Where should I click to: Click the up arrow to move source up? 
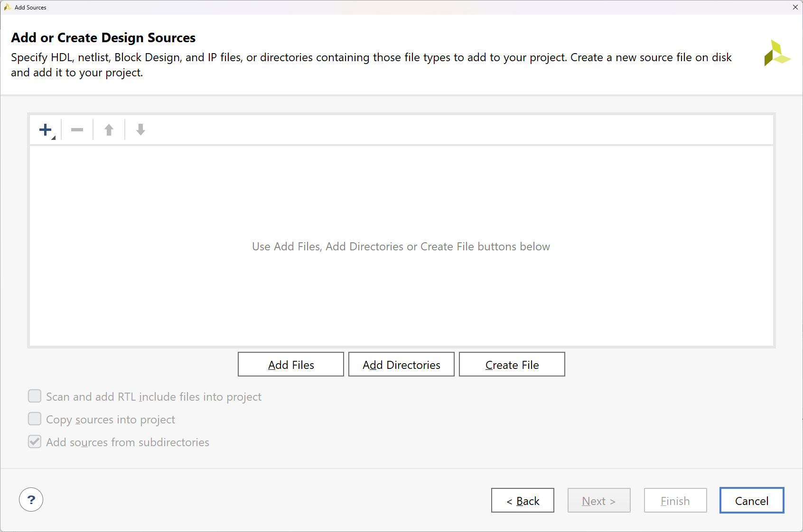pos(108,129)
